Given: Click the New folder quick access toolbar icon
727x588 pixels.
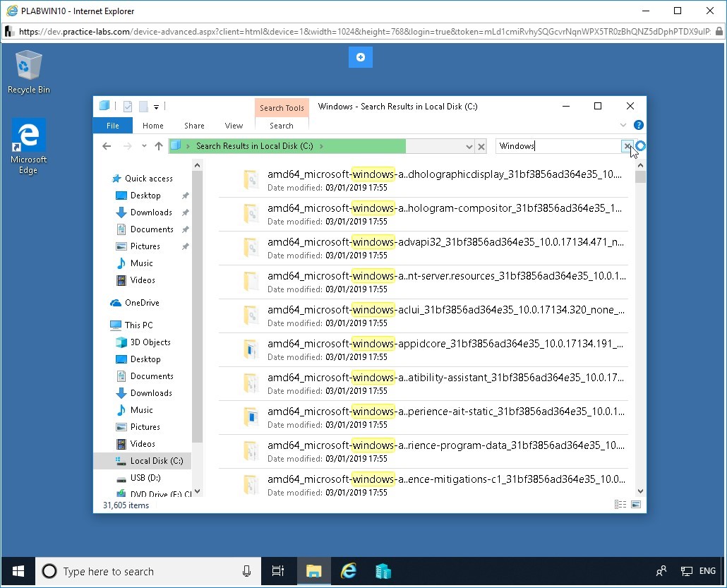Looking at the screenshot, I should click(144, 107).
